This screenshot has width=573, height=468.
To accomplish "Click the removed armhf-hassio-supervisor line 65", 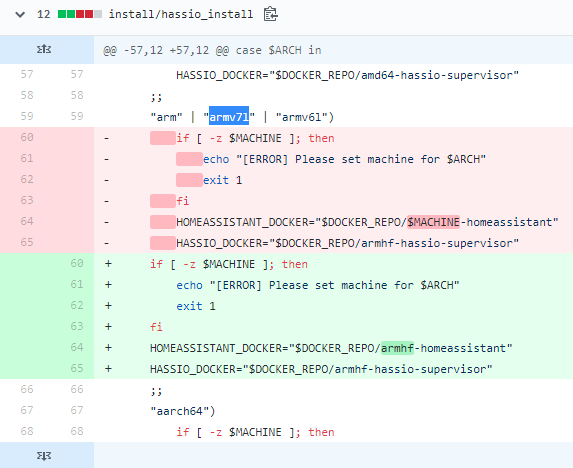I will [x=347, y=243].
